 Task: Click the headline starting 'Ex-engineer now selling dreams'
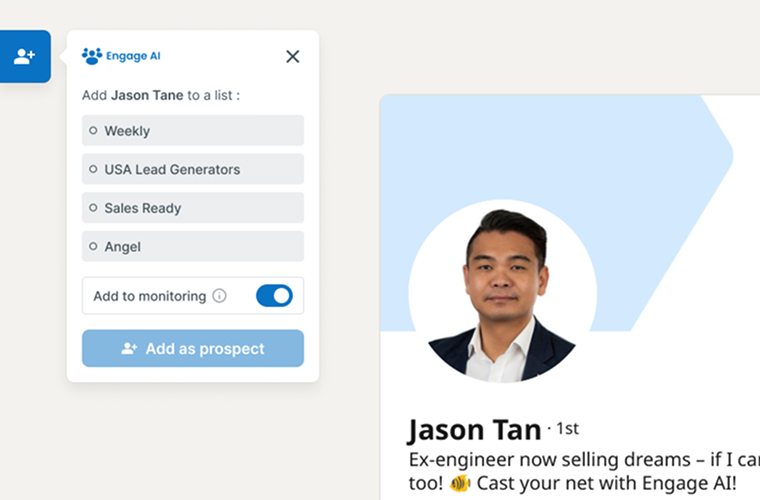tap(584, 471)
